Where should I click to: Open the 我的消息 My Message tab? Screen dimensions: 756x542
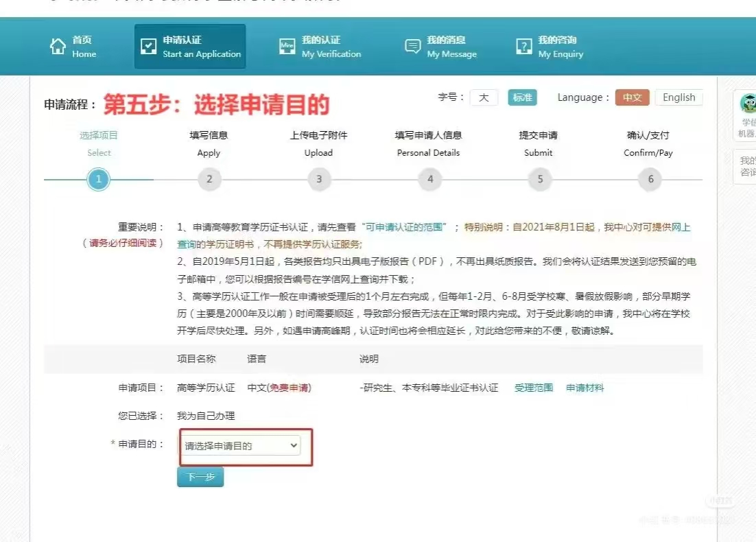[x=451, y=47]
